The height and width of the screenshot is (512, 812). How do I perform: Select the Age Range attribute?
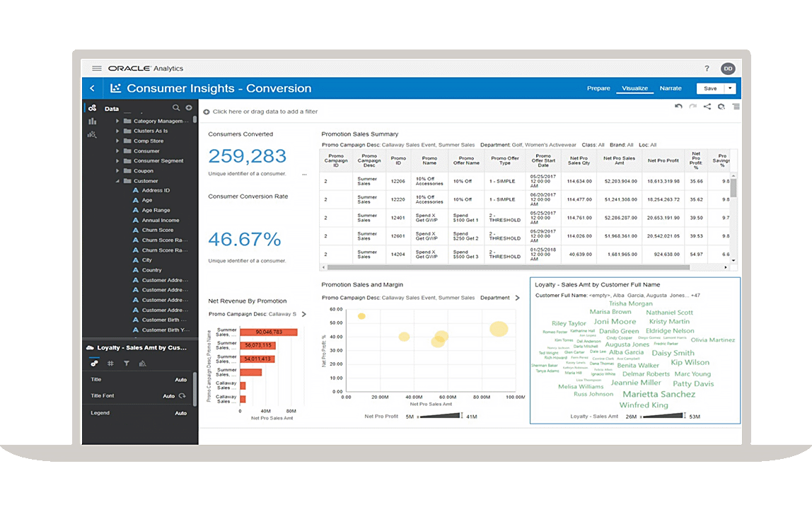156,210
